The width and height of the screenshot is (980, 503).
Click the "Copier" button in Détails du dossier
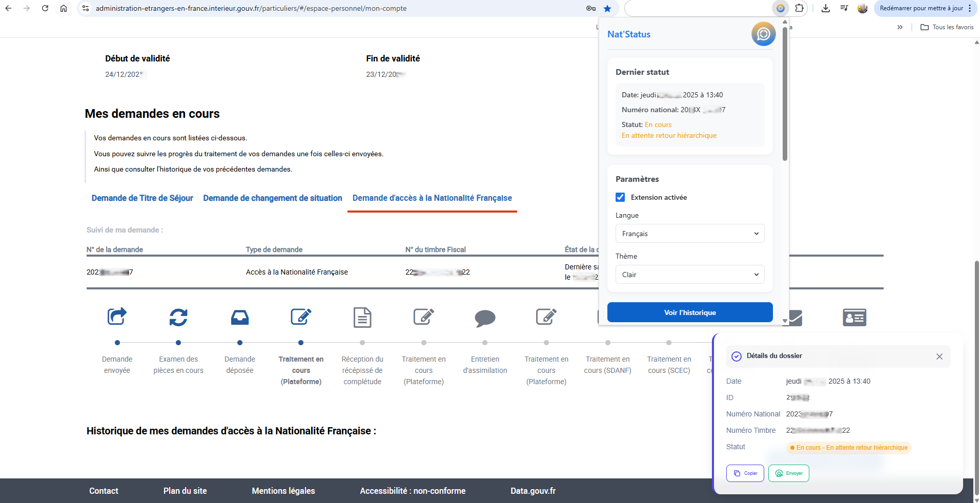click(x=745, y=473)
